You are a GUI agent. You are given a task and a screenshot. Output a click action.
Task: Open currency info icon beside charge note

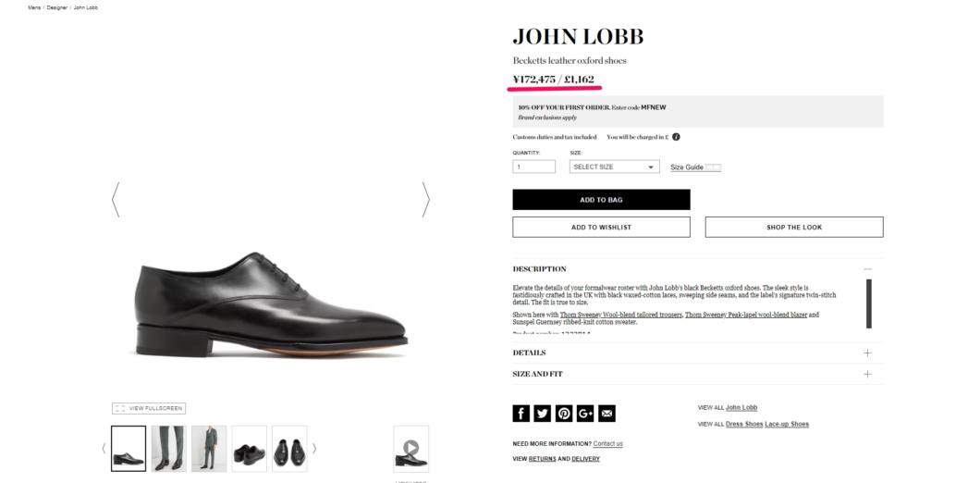pyautogui.click(x=676, y=137)
